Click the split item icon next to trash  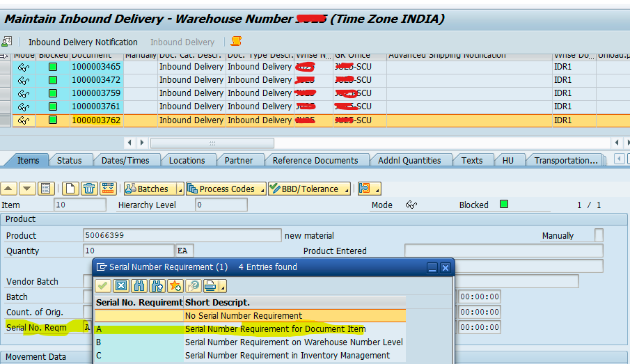(108, 189)
